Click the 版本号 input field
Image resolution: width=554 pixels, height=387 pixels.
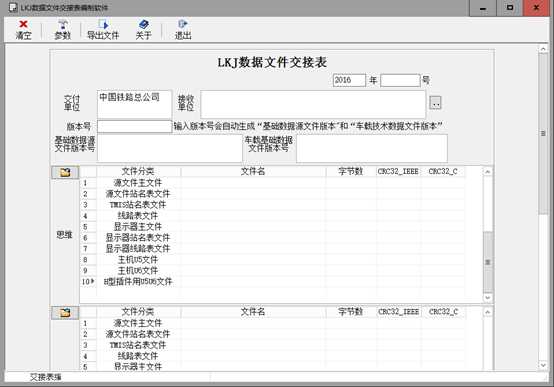134,127
